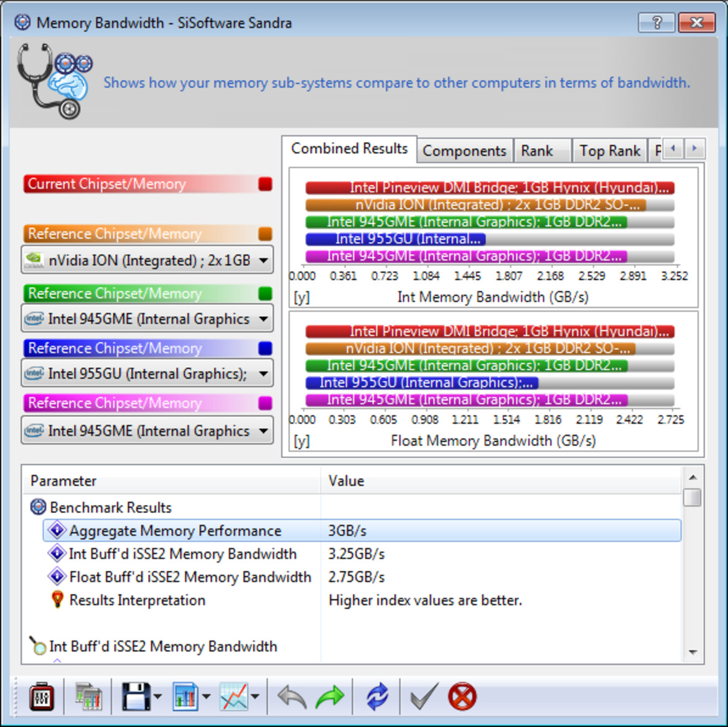Viewport: 728px width, 727px height.
Task: Toggle the blue Reference Chipset/Memory checkbox
Action: point(265,349)
